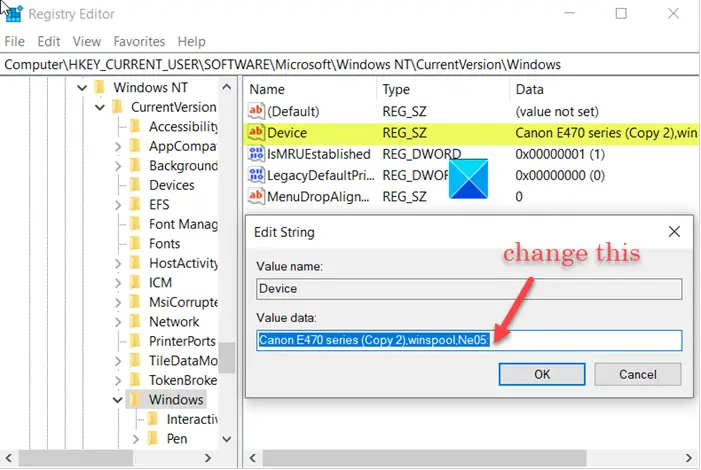
Task: Collapse the Windows NT tree node
Action: coord(82,88)
